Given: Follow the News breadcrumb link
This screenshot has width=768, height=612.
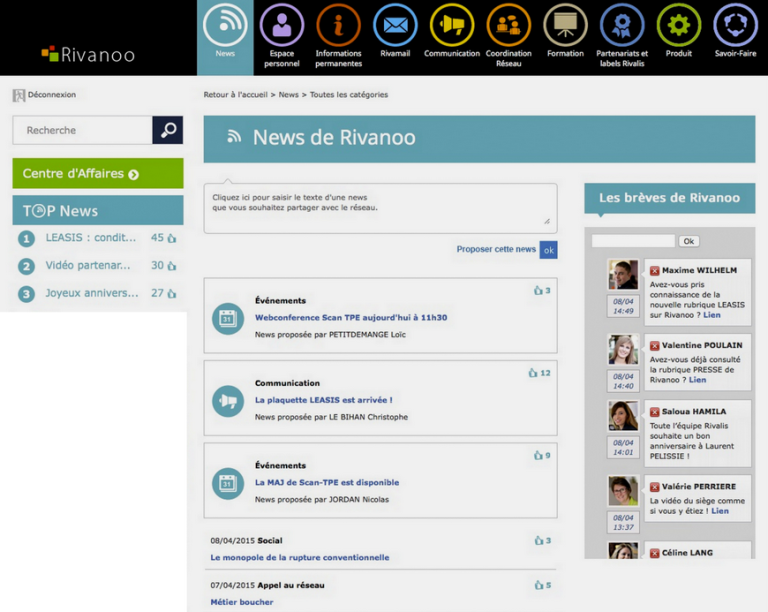Looking at the screenshot, I should coord(288,95).
